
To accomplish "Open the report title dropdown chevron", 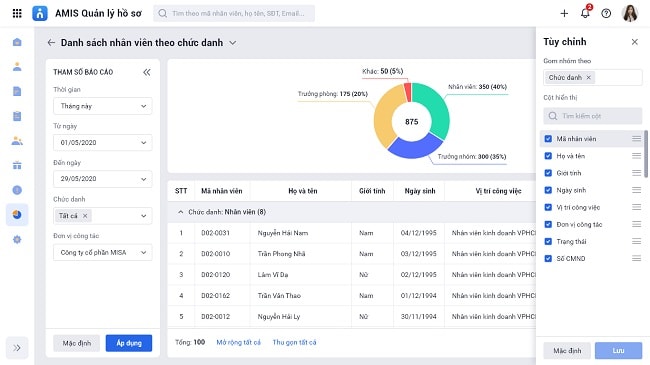I will (x=233, y=43).
